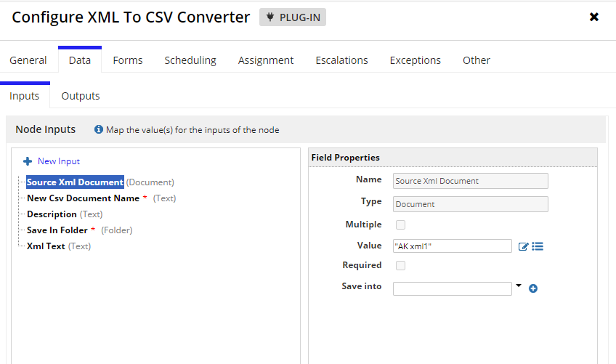Image resolution: width=616 pixels, height=364 pixels.
Task: Close the Configure XML To CSV dialog
Action: tap(594, 17)
